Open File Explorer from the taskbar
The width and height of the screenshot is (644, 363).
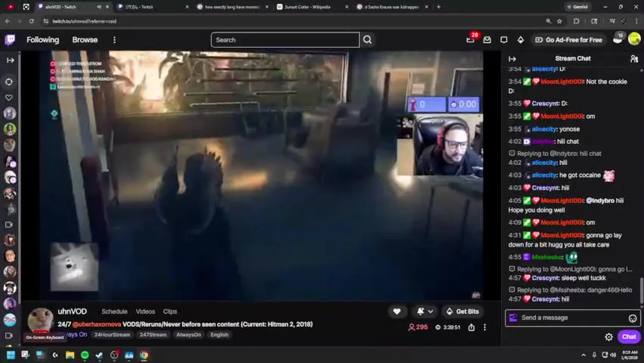70,355
